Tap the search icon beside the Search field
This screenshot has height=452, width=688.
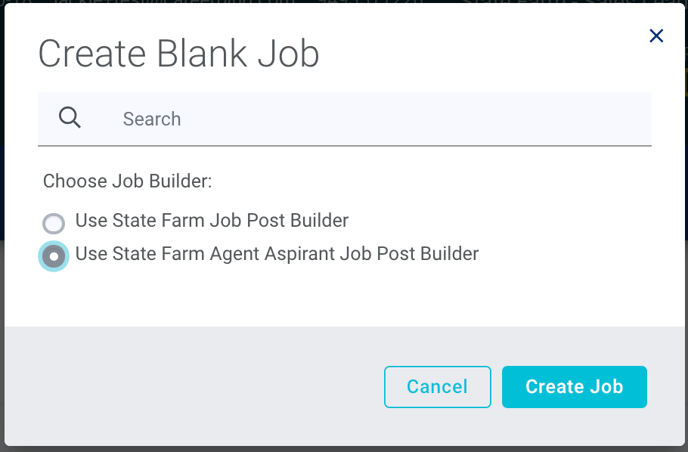coord(70,118)
